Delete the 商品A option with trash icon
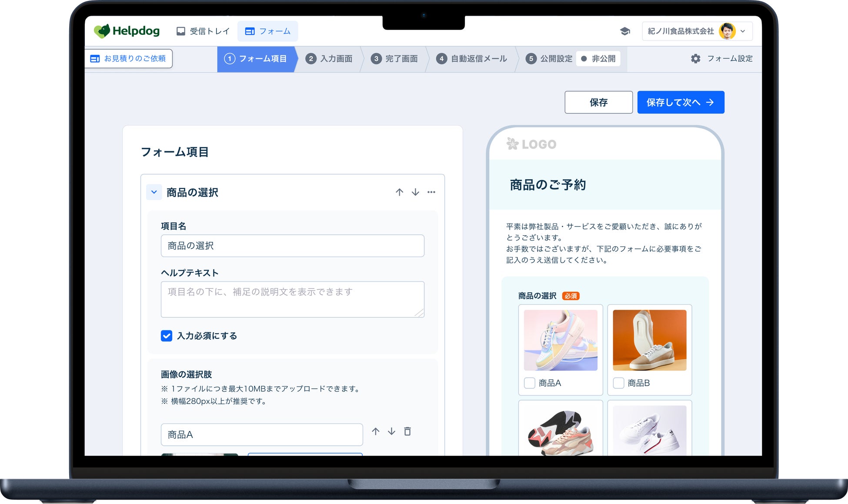This screenshot has width=848, height=504. (x=407, y=431)
